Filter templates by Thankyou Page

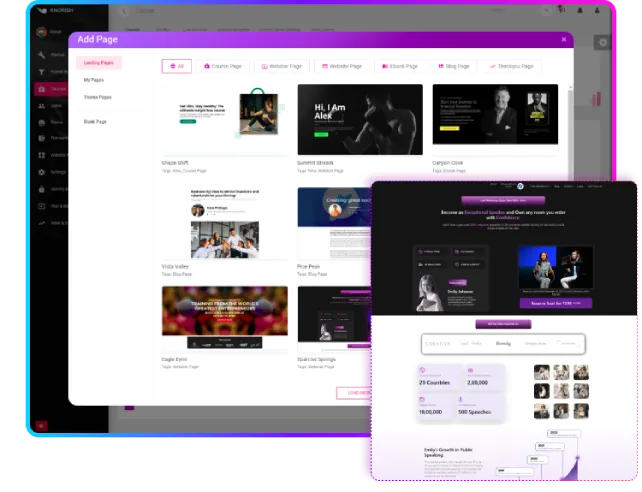[511, 66]
